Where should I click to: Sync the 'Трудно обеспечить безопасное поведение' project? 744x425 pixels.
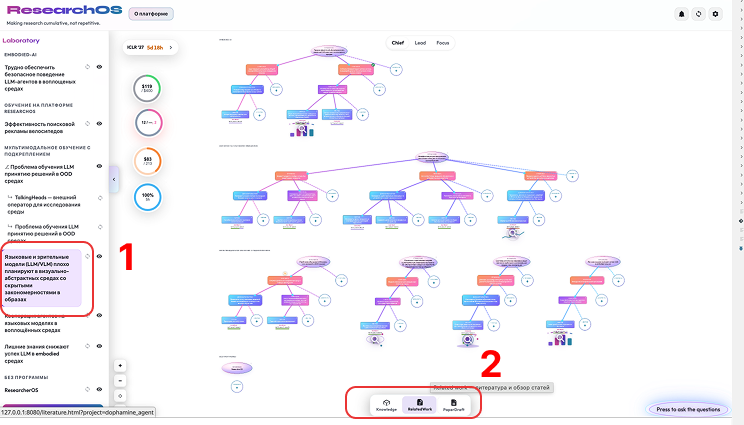88,67
